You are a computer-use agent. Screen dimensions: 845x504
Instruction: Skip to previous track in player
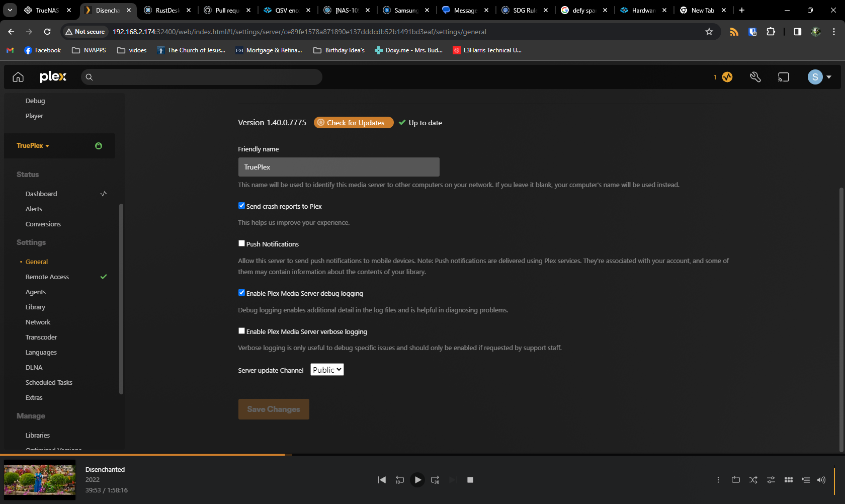click(x=382, y=480)
